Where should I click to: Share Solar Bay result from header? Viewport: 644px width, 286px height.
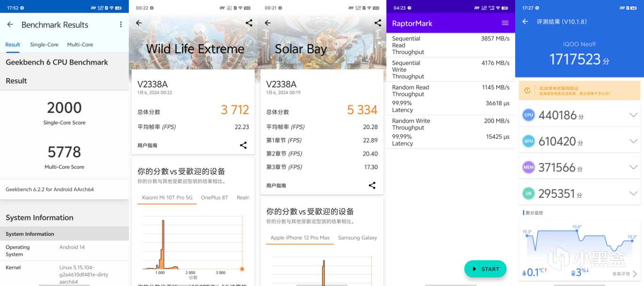click(x=378, y=23)
